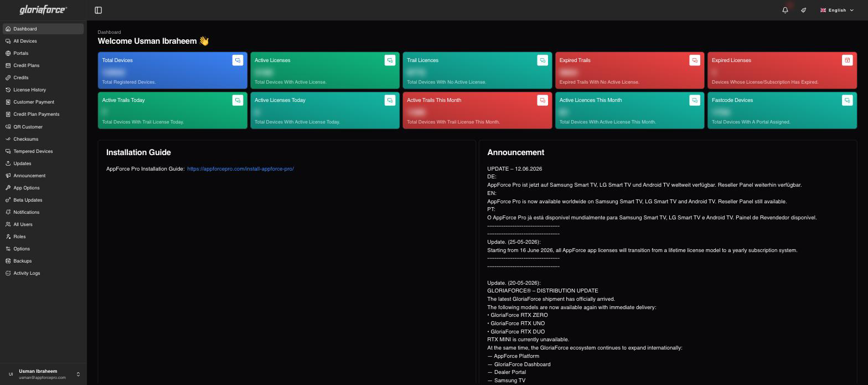This screenshot has width=868, height=385.
Task: Open Backups page
Action: pyautogui.click(x=43, y=261)
